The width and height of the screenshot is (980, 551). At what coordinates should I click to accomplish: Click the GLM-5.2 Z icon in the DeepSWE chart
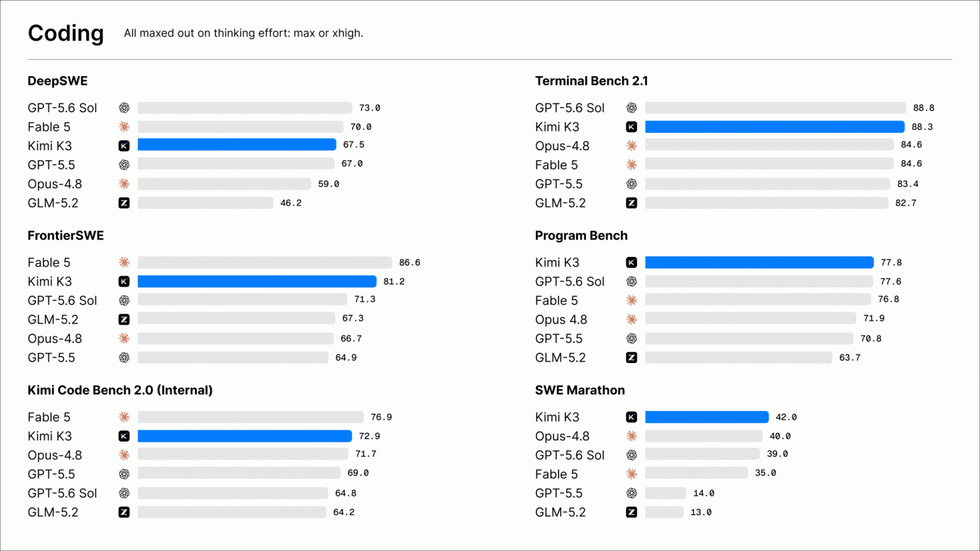[x=124, y=203]
